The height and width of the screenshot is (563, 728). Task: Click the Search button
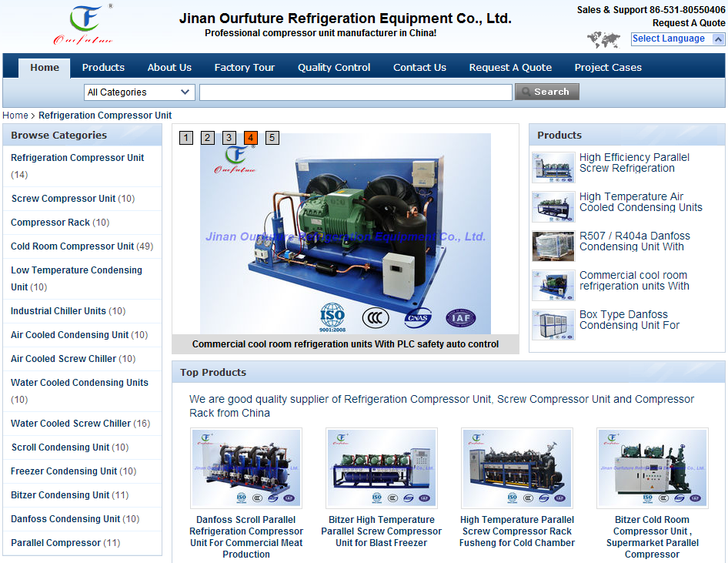coord(547,92)
